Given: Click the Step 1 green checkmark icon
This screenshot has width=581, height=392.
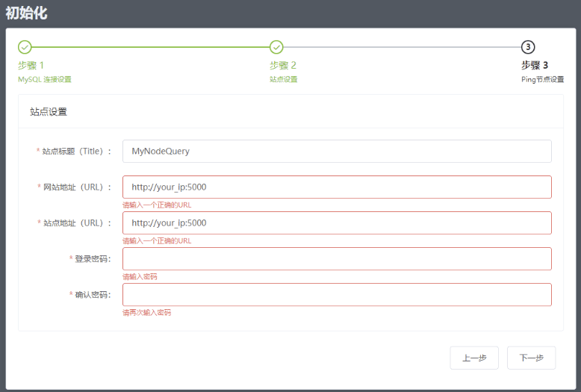Looking at the screenshot, I should pos(25,47).
